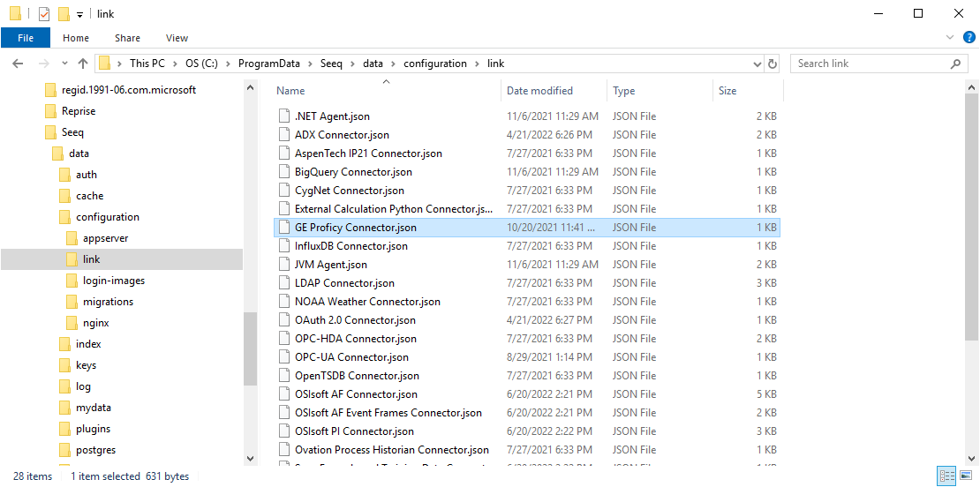This screenshot has height=487, width=980.
Task: Click This PC in the address breadcrumb
Action: coord(147,64)
